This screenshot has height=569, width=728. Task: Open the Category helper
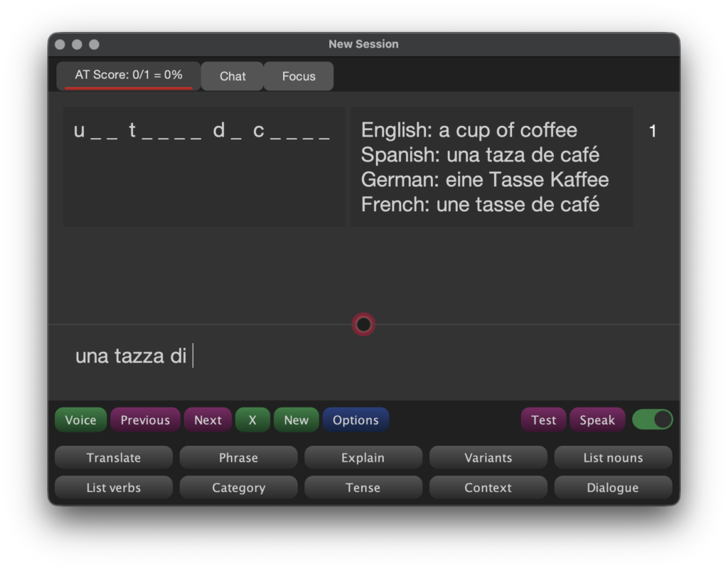coord(238,488)
